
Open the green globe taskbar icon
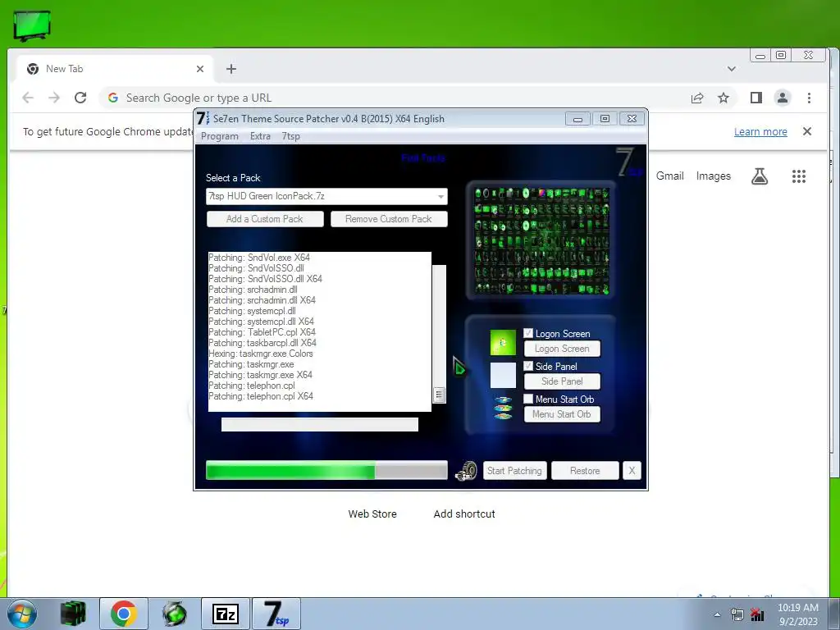(175, 614)
